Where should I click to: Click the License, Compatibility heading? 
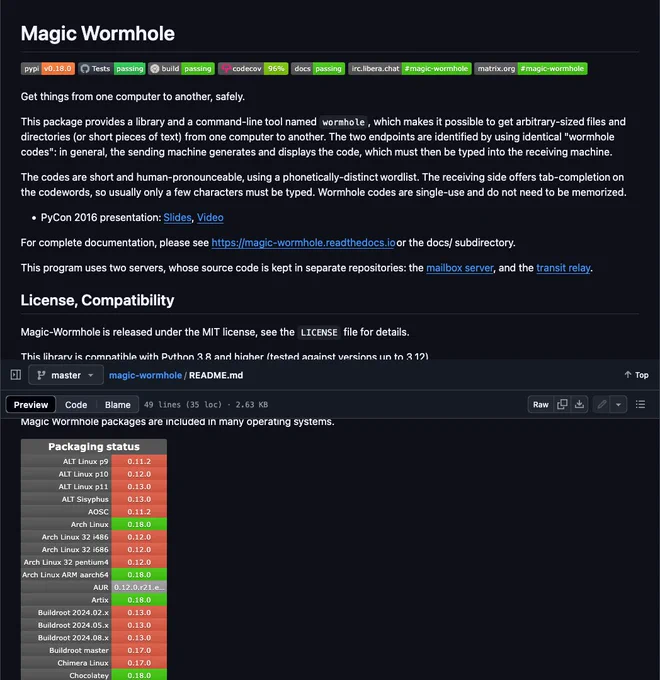click(x=97, y=300)
